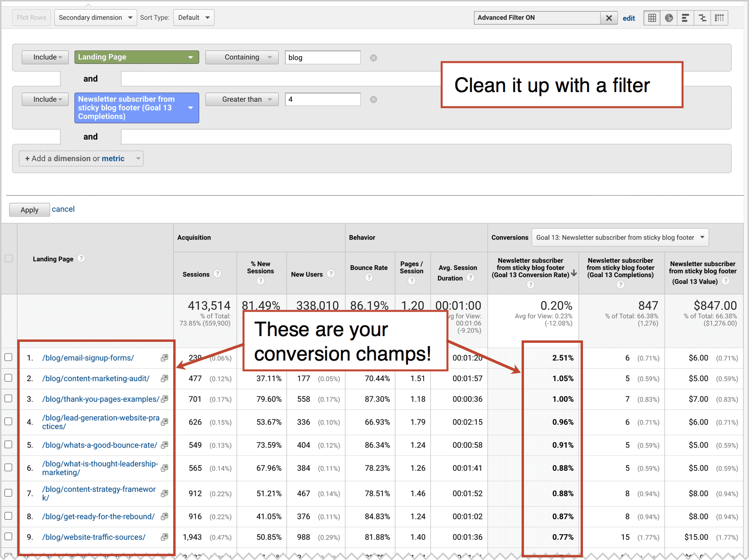Screen dimensions: 749x560
Task: Sort by Goal 13 Completions column header
Action: click(x=620, y=268)
